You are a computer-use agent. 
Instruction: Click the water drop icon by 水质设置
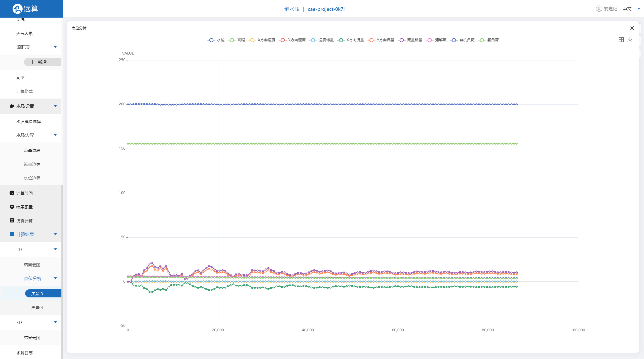(12, 106)
